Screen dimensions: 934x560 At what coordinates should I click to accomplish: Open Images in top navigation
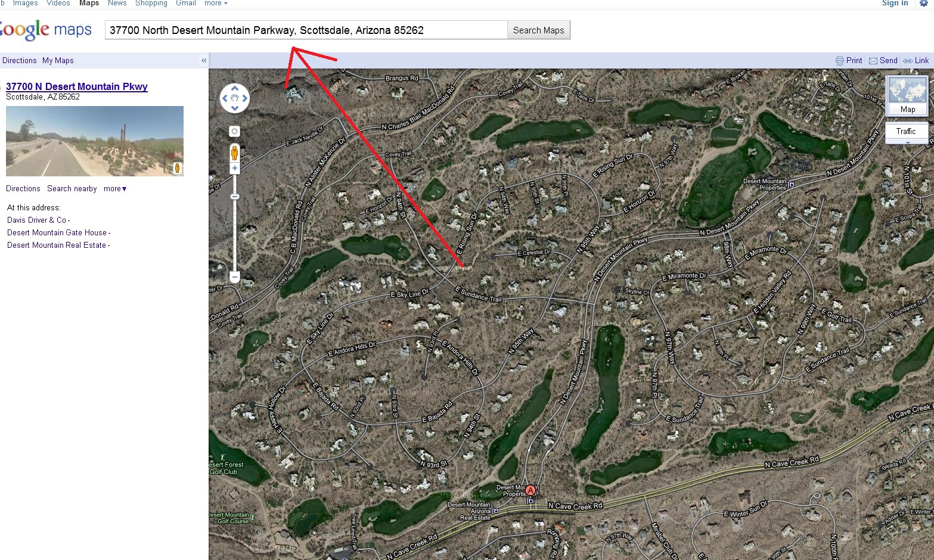[26, 3]
